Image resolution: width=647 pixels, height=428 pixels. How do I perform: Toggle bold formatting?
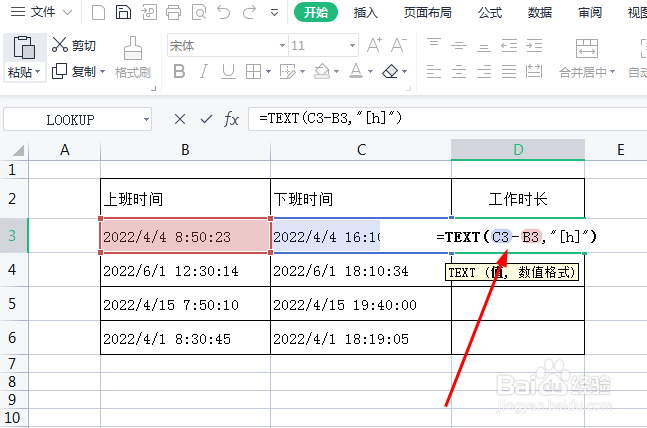click(x=179, y=71)
